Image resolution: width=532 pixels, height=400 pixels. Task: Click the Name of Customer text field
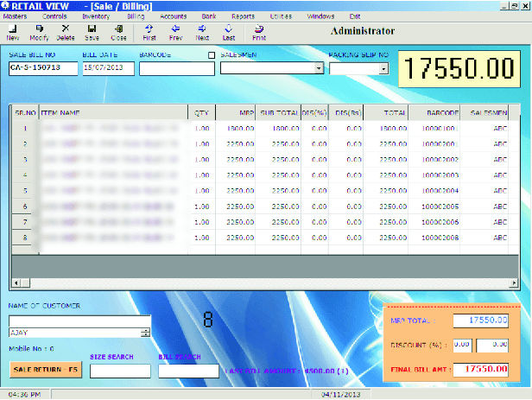79,321
